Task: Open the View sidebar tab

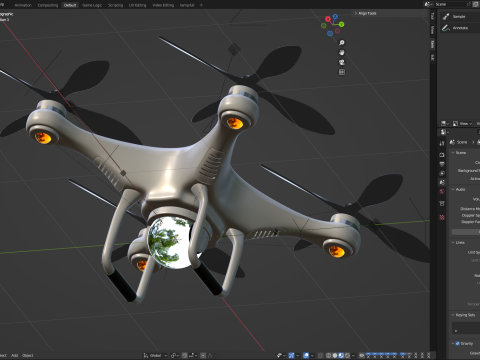Action: click(x=432, y=30)
